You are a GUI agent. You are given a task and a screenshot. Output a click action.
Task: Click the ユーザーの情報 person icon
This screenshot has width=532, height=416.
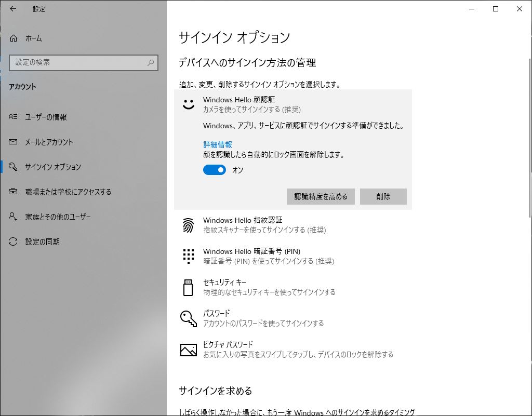coord(13,117)
